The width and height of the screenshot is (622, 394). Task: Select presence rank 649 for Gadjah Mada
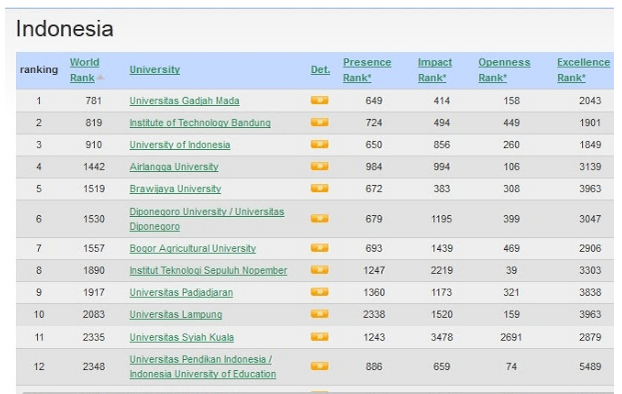[x=374, y=101]
